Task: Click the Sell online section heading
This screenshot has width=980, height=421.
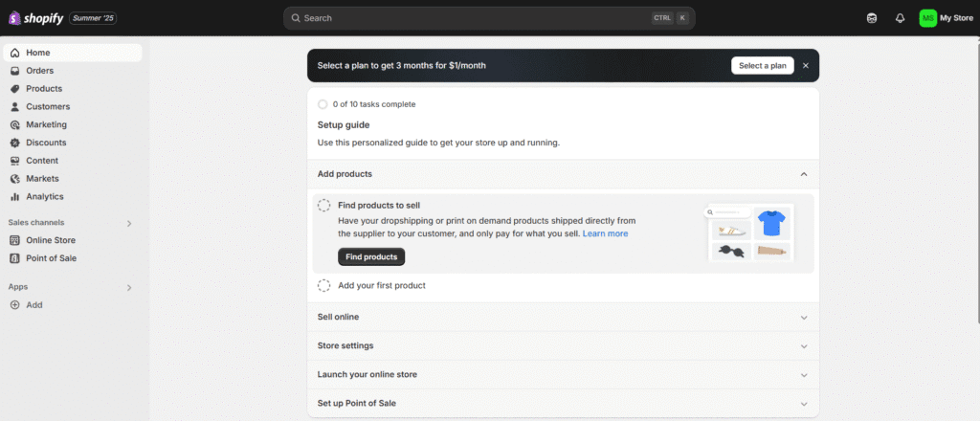Action: pos(338,317)
